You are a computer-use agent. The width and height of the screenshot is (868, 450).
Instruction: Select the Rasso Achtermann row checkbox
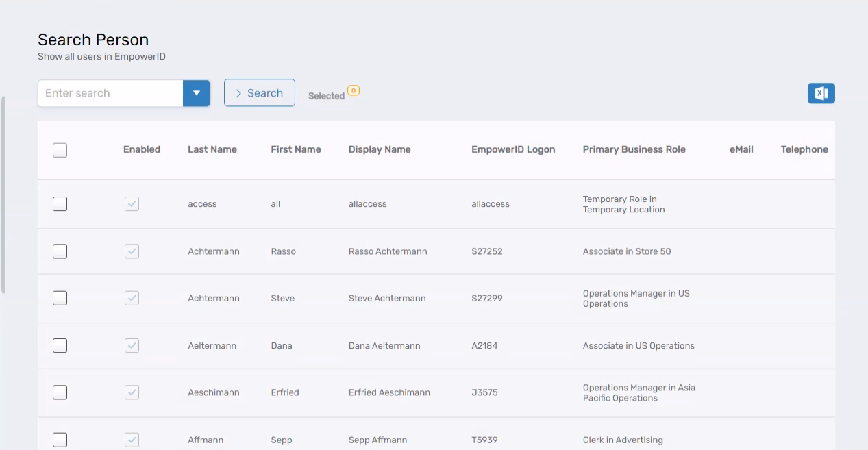pyautogui.click(x=60, y=251)
